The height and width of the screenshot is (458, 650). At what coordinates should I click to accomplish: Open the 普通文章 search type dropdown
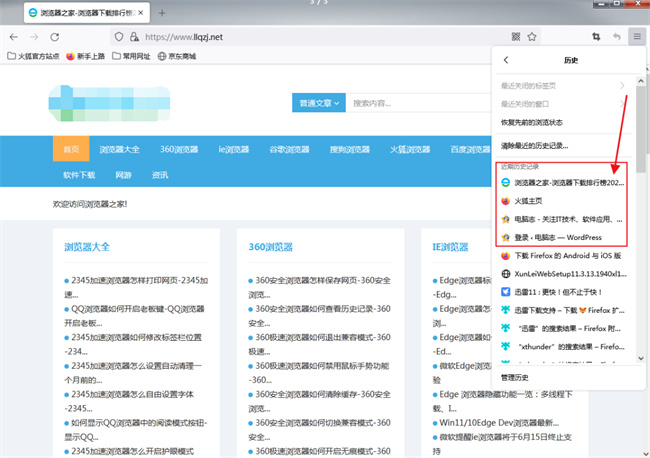[x=319, y=103]
